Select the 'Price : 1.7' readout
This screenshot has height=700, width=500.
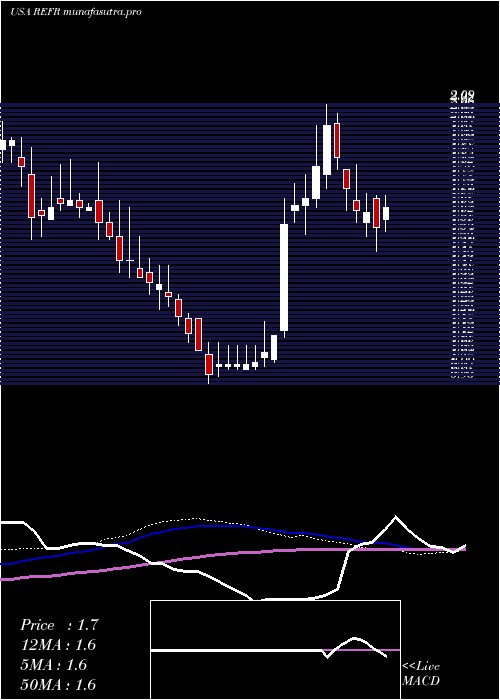pos(59,625)
